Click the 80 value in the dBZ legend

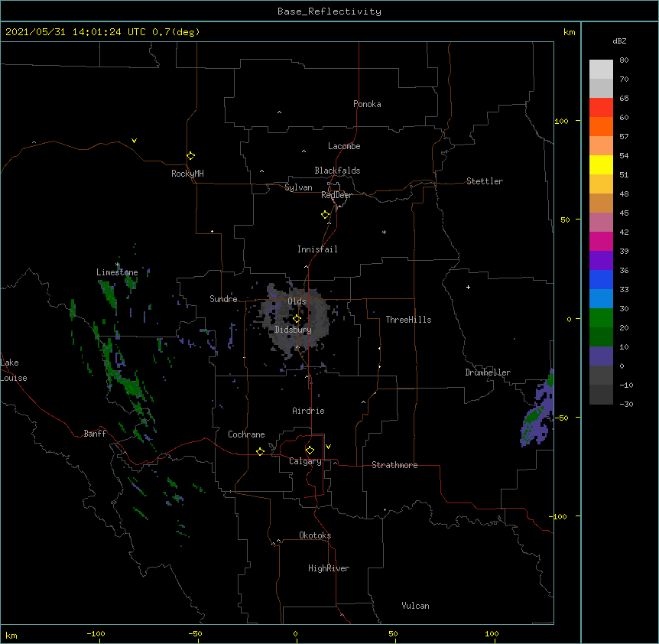[x=624, y=60]
